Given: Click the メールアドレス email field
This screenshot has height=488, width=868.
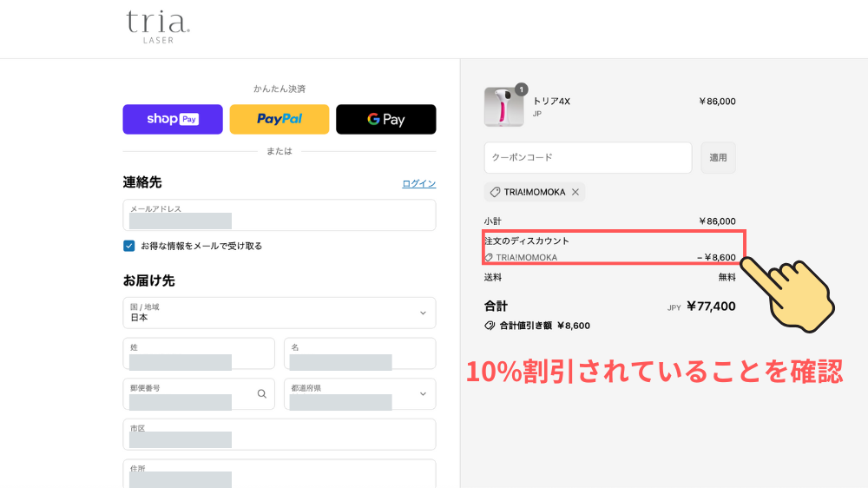Looking at the screenshot, I should [x=279, y=215].
